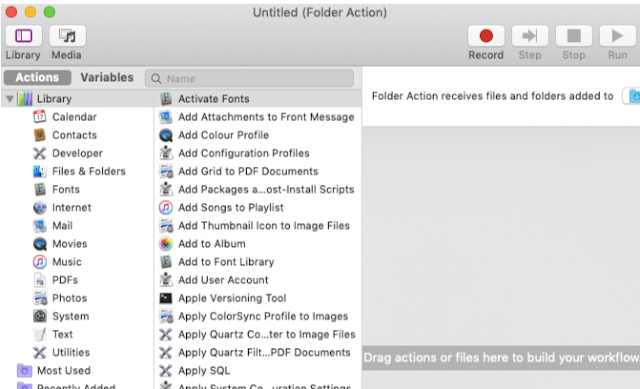Select the Music category icon

(x=40, y=262)
